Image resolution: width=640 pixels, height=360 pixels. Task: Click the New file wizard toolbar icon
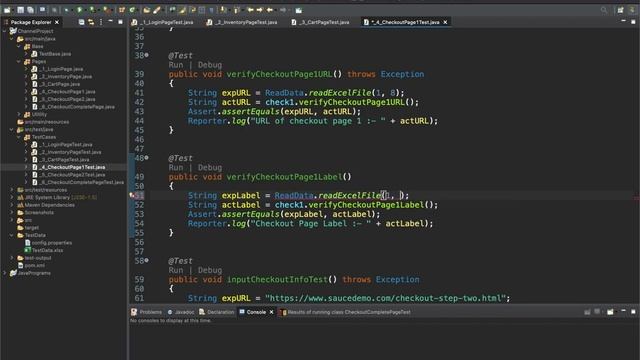[x=7, y=10]
